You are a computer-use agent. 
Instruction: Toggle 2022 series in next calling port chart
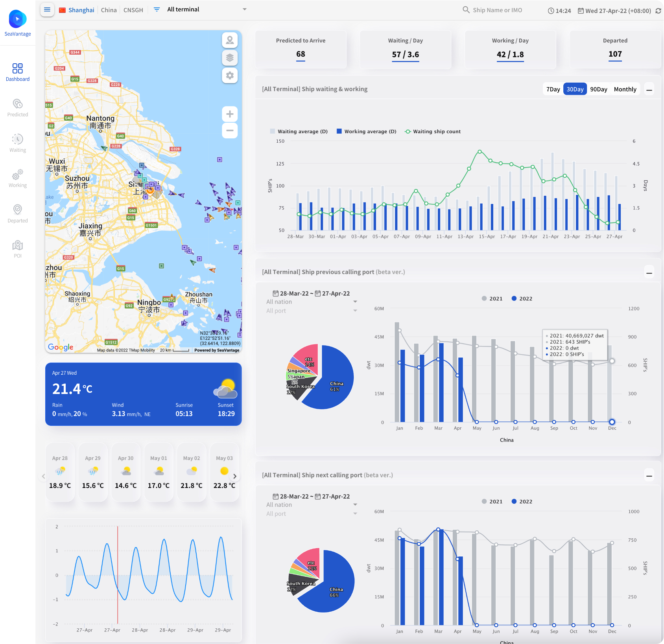(522, 501)
